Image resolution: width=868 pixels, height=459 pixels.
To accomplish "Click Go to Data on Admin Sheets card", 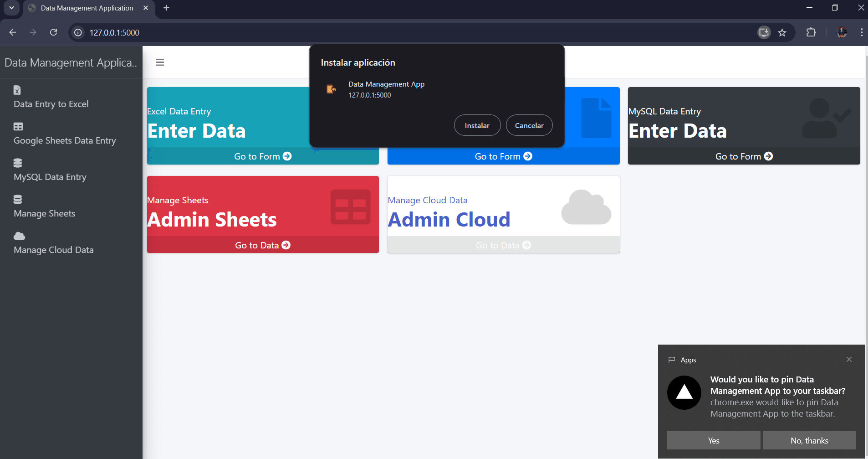I will (x=263, y=245).
